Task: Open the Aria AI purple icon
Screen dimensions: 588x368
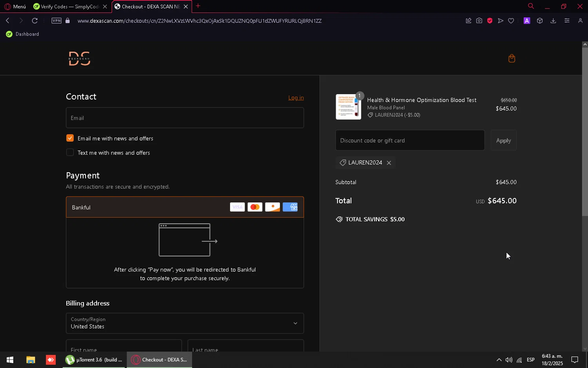Action: point(527,20)
